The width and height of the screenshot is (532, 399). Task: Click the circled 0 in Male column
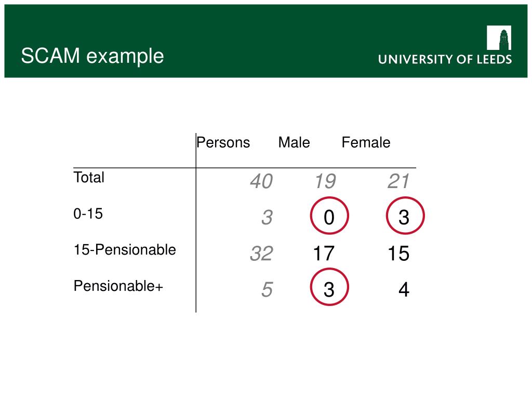click(x=329, y=216)
